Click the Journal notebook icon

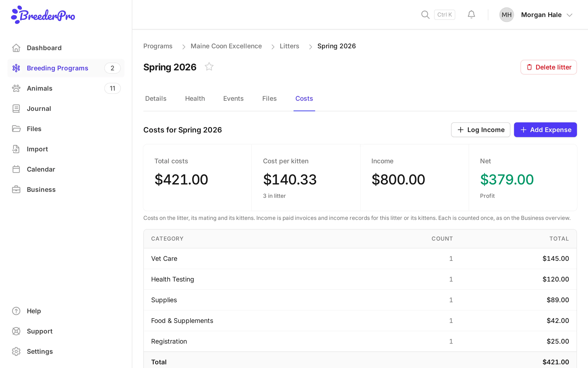click(x=16, y=109)
